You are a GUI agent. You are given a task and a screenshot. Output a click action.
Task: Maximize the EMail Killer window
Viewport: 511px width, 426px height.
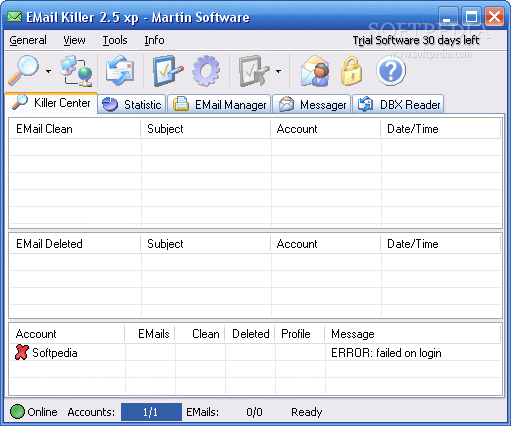pyautogui.click(x=471, y=17)
